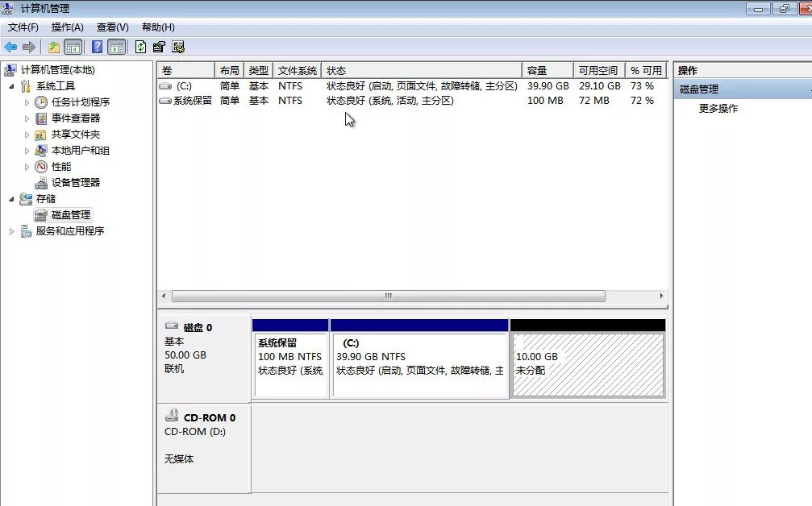Viewport: 812px width, 506px height.
Task: Click the Refresh icon in the toolbar
Action: 139,47
